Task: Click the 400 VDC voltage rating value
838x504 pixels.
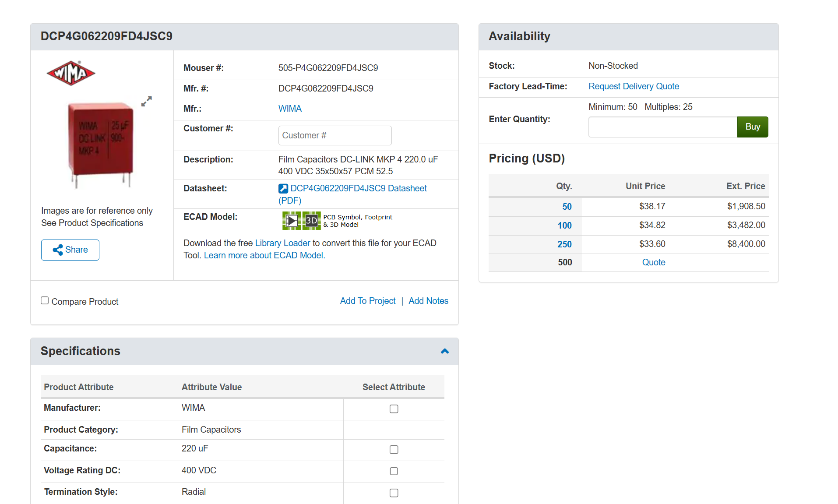Action: pos(199,470)
